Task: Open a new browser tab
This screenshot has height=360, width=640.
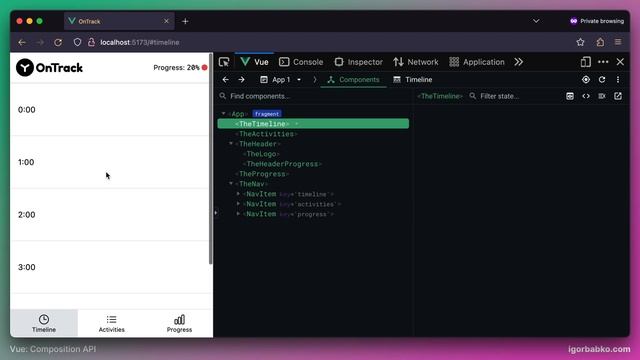Action: [185, 21]
